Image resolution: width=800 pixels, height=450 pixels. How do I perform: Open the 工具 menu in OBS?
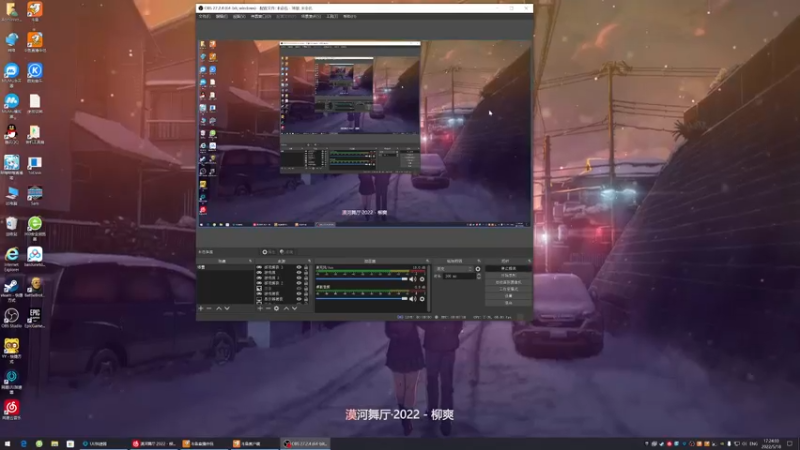332,16
